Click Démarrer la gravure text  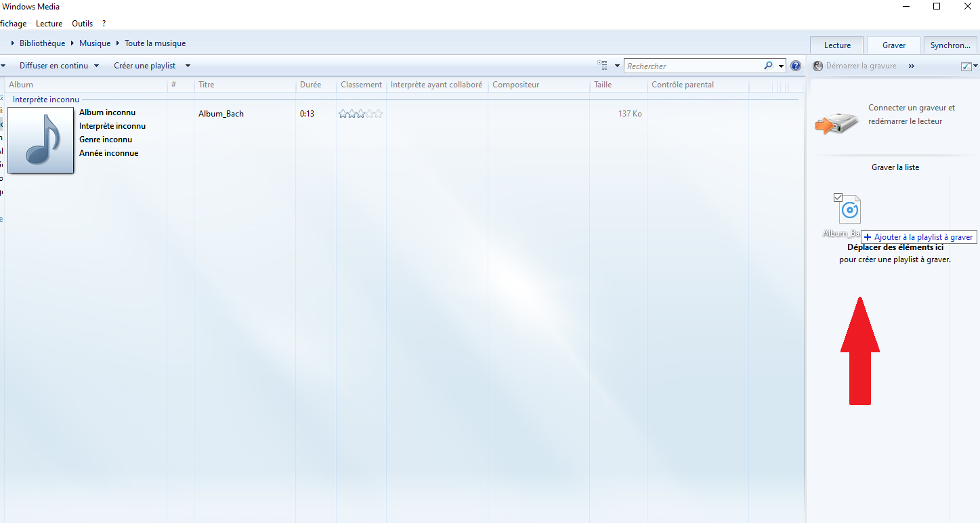pos(861,66)
